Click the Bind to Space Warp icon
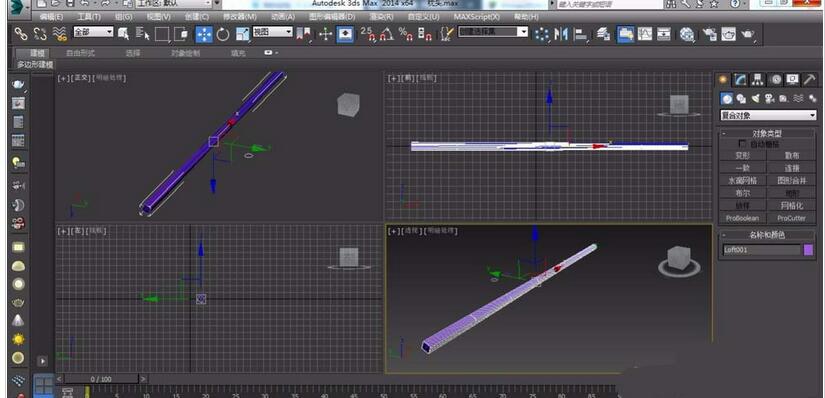825x398 pixels. click(x=59, y=34)
